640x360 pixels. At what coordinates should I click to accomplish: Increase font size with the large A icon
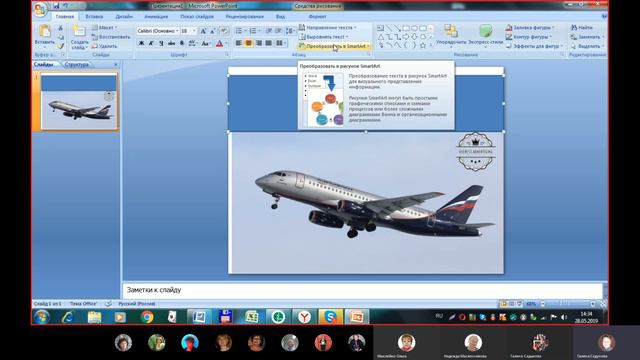coord(203,31)
